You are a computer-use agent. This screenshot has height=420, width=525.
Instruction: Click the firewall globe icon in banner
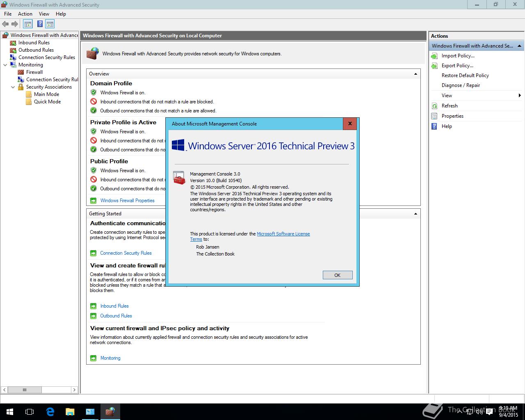coord(92,53)
